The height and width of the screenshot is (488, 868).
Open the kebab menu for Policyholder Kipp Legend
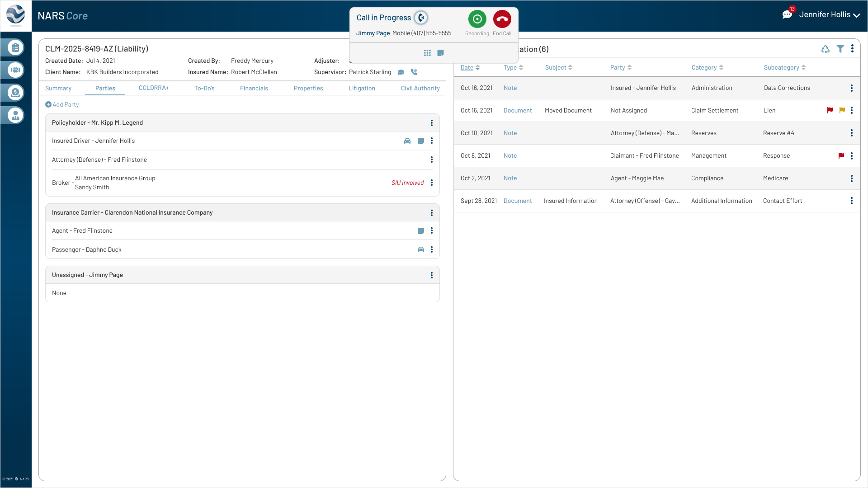[432, 122]
